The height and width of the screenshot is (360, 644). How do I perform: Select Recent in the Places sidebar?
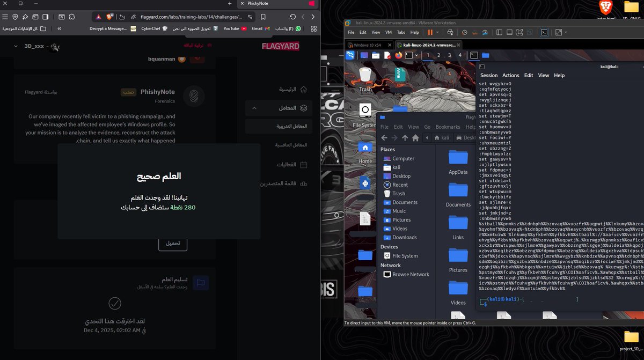(400, 185)
